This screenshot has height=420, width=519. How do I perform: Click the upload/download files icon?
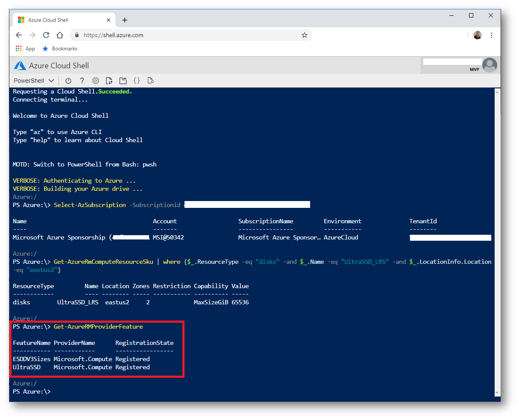point(109,81)
